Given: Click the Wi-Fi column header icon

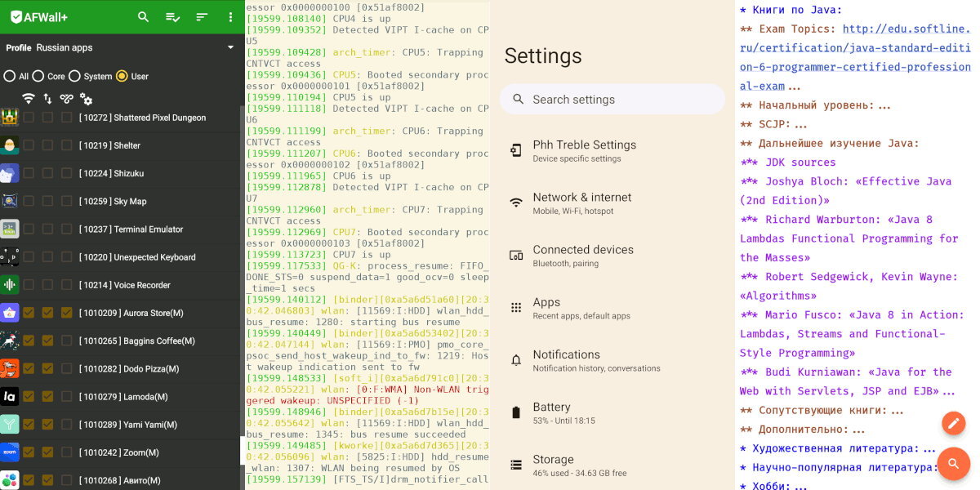Looking at the screenshot, I should (x=29, y=99).
